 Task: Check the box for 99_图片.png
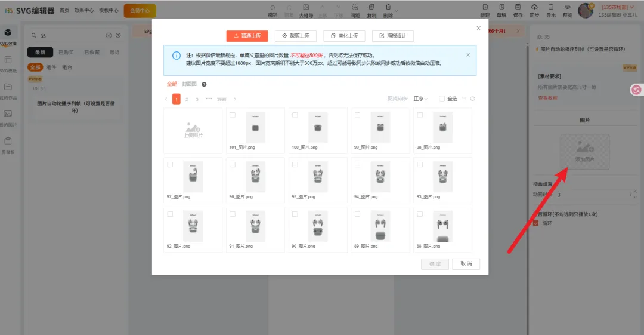click(x=357, y=115)
